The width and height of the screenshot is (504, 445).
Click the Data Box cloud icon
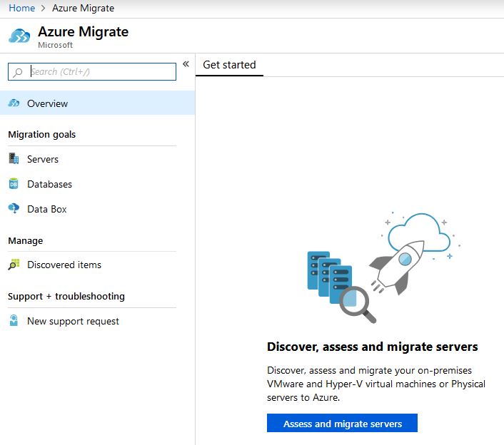coord(14,208)
